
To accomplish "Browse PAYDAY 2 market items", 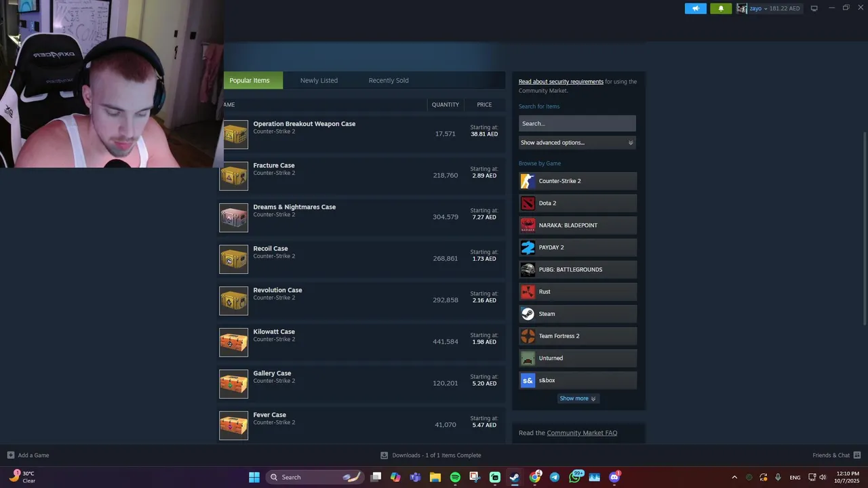I will click(578, 247).
